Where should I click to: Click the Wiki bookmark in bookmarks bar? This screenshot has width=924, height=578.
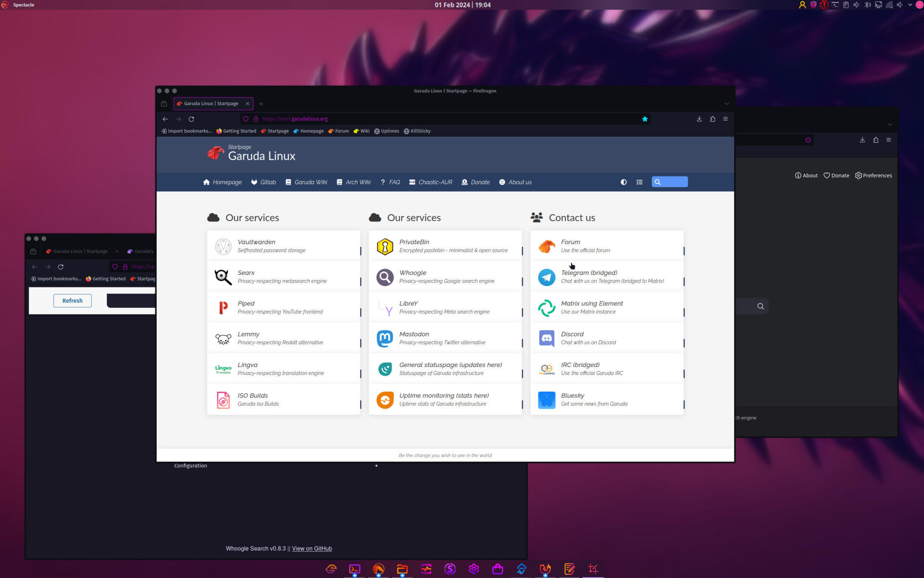point(361,131)
